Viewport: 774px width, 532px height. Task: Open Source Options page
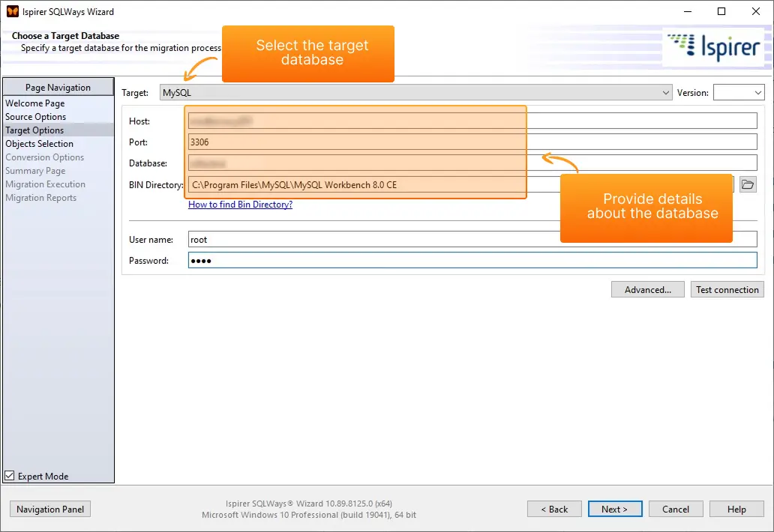pos(35,116)
